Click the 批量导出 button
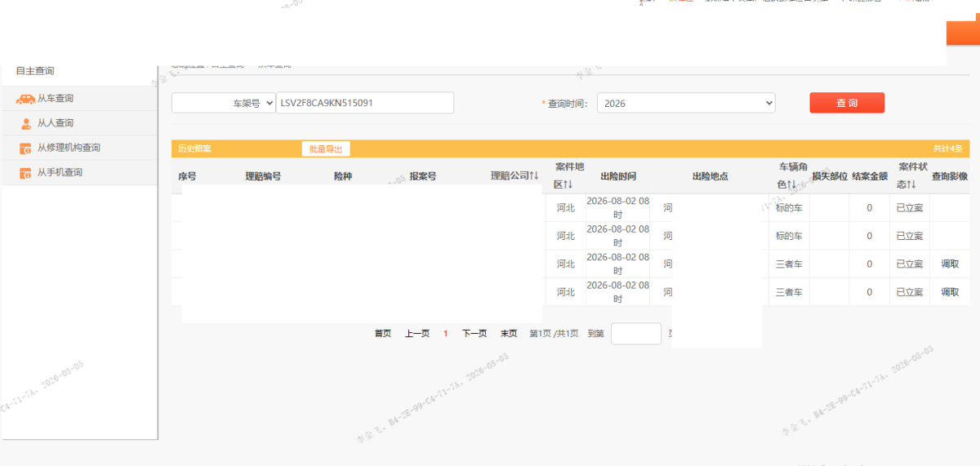The width and height of the screenshot is (980, 466). (326, 149)
